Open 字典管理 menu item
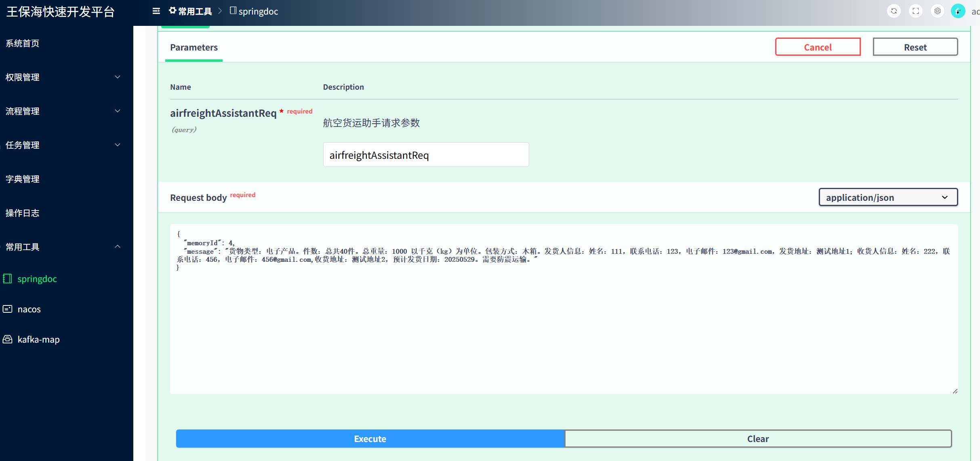The height and width of the screenshot is (461, 980). coord(23,179)
